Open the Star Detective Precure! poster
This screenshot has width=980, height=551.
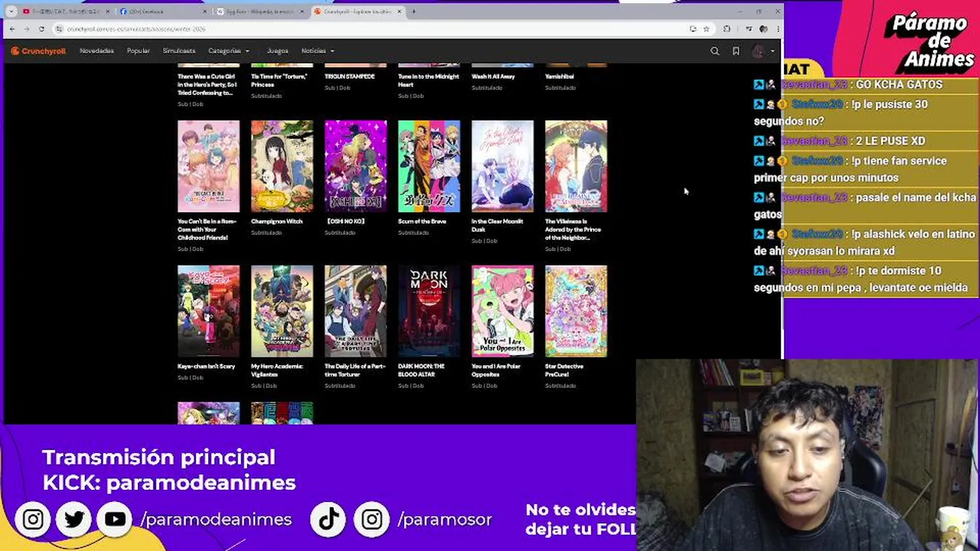pyautogui.click(x=576, y=311)
